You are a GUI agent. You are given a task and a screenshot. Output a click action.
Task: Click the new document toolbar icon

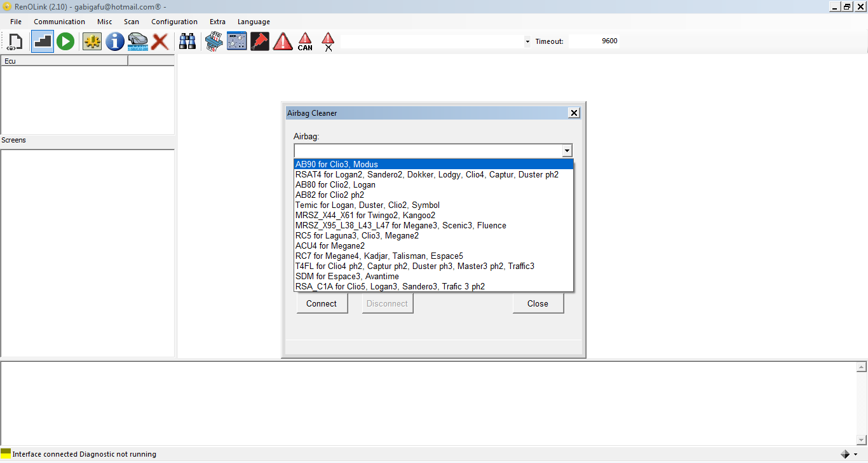point(15,42)
